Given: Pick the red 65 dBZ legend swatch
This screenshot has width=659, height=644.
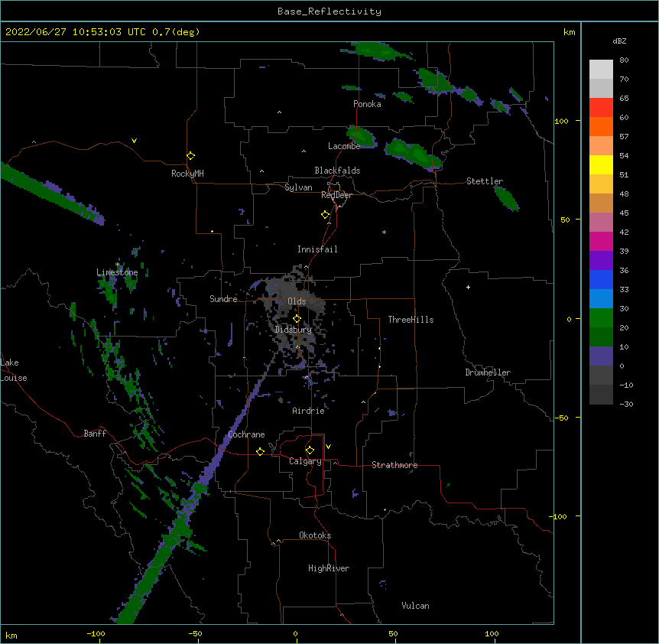Looking at the screenshot, I should [x=601, y=107].
